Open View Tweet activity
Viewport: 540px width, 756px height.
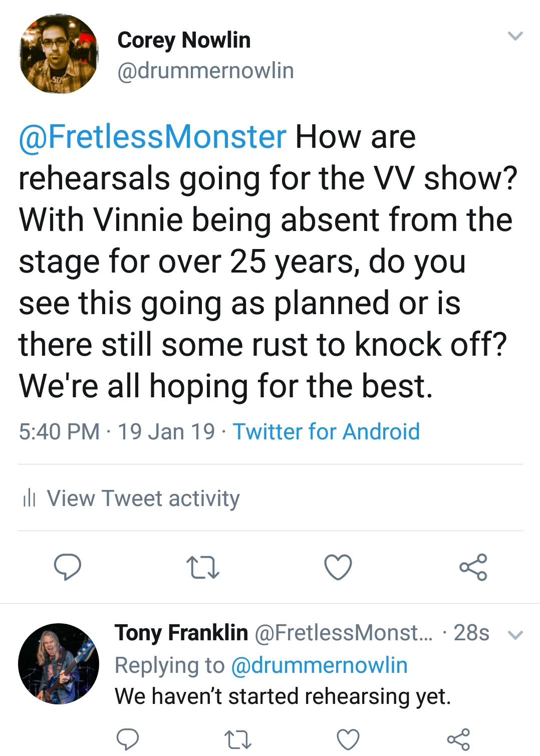point(143,498)
